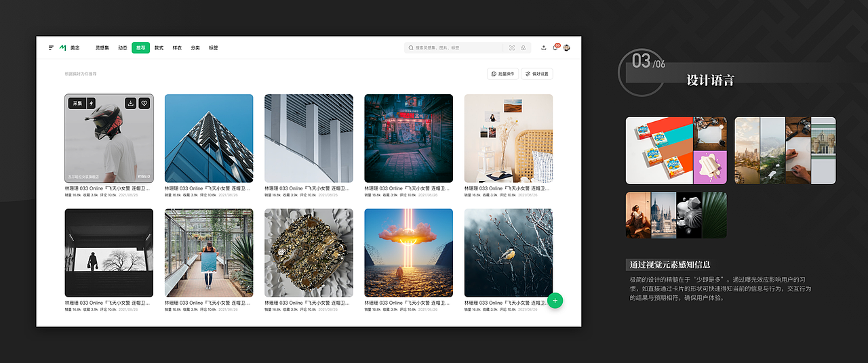
Task: Open the neon night street thumbnail
Action: point(408,138)
